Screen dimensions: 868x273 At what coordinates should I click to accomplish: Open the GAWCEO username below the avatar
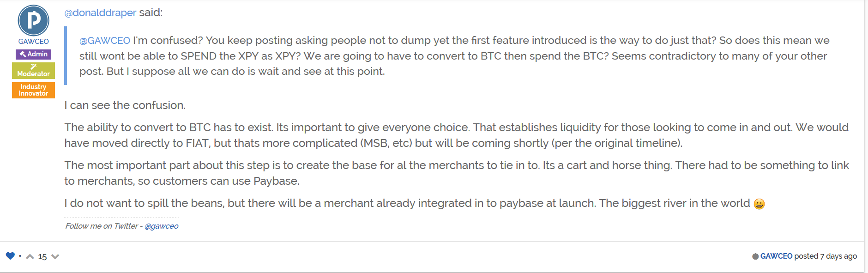click(33, 41)
